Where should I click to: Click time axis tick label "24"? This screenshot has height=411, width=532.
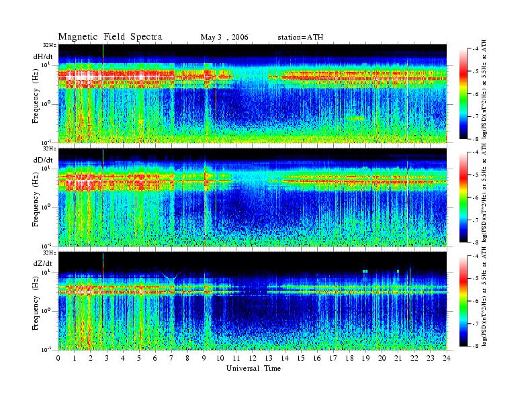[x=447, y=359]
